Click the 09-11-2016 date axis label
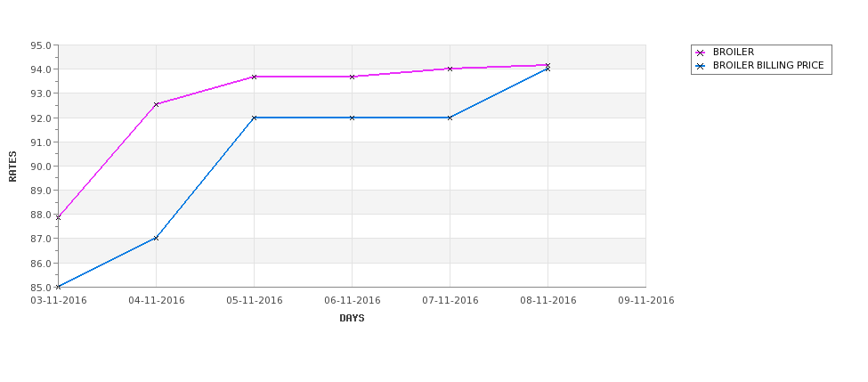Screen dimensions: 868x382 coord(646,301)
